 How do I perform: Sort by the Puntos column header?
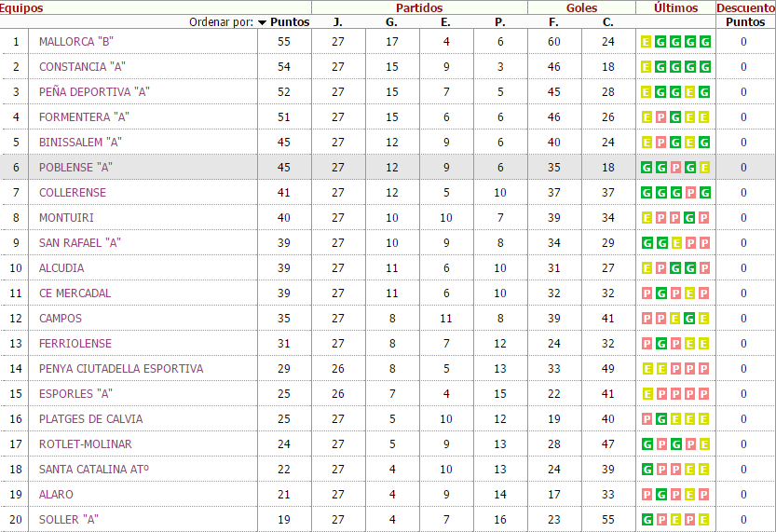tap(290, 22)
